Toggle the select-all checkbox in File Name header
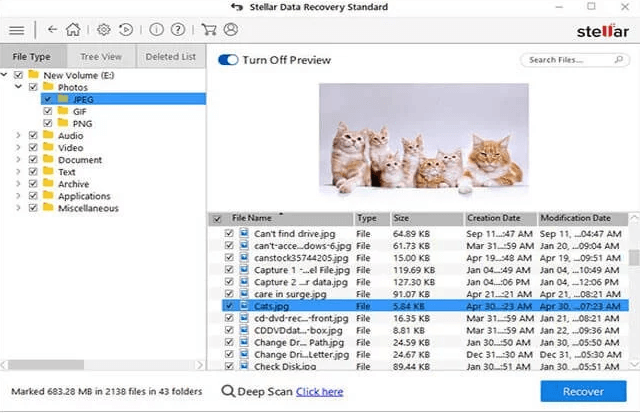The width and height of the screenshot is (640, 413). (217, 219)
